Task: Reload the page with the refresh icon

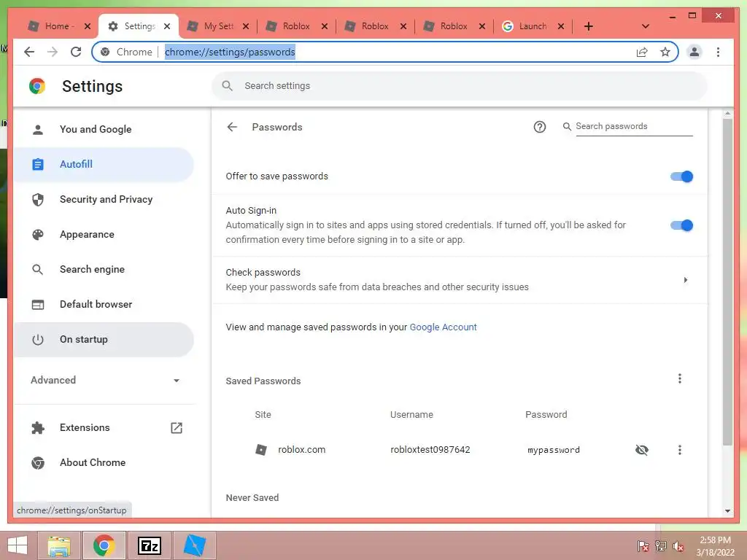Action: (x=76, y=52)
